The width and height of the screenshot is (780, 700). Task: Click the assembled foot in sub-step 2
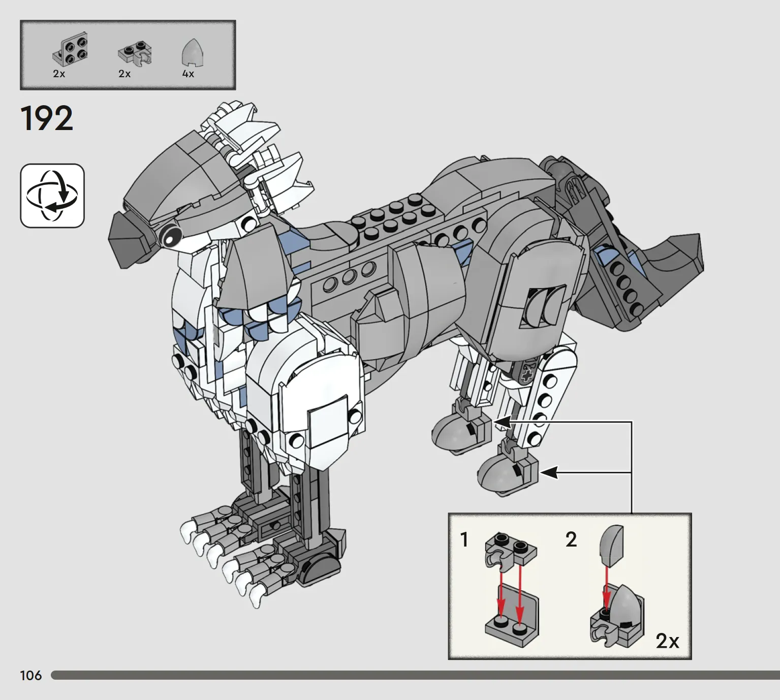coord(617,616)
